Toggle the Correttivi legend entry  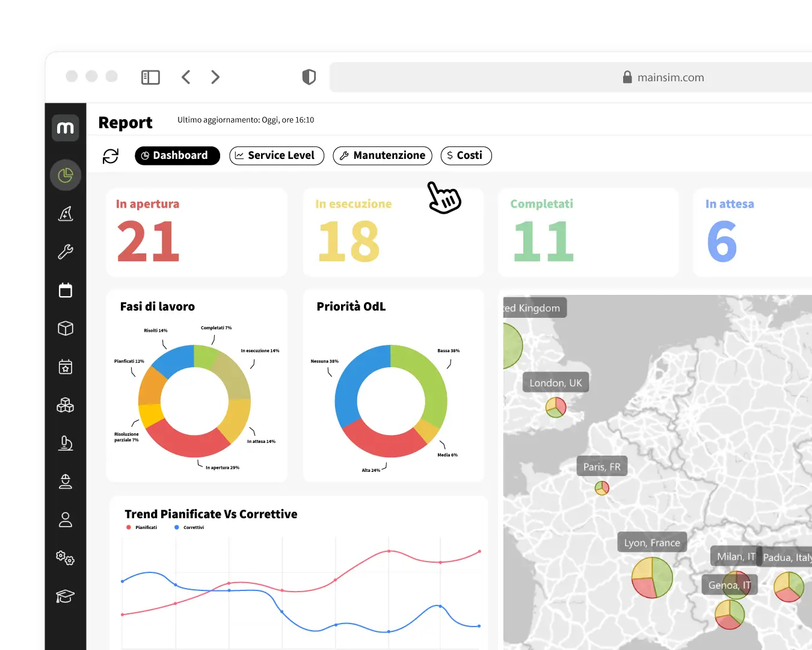coord(189,527)
